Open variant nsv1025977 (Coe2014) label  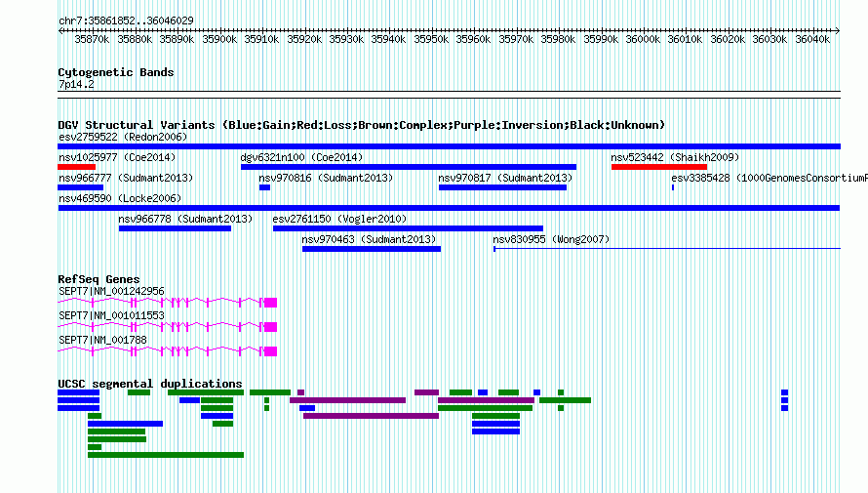[x=117, y=157]
